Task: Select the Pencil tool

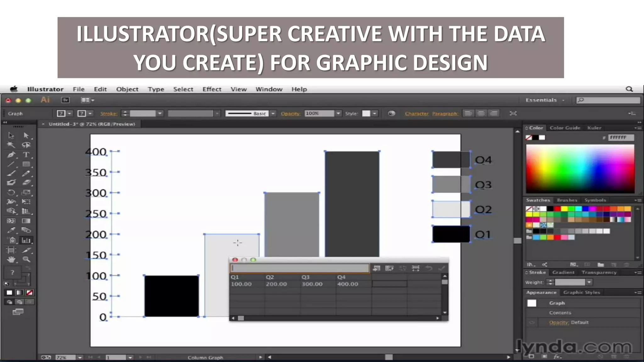Action: pos(26,173)
